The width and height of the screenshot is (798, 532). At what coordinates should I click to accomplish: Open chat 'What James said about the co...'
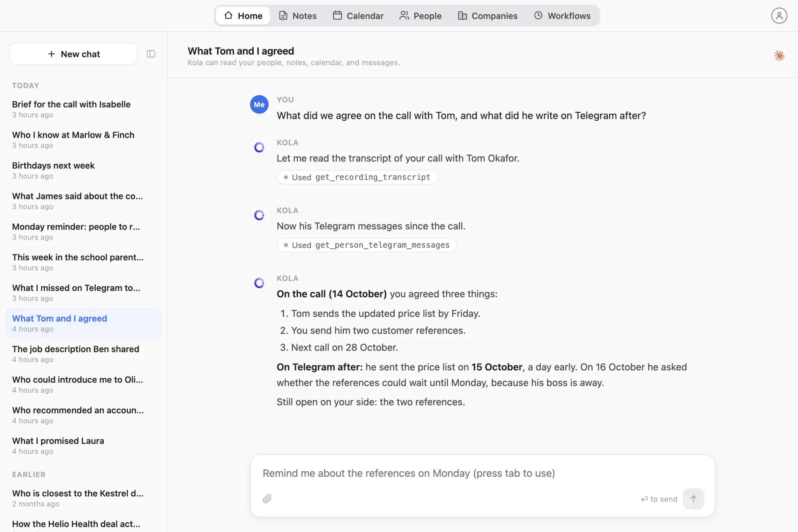click(83, 201)
